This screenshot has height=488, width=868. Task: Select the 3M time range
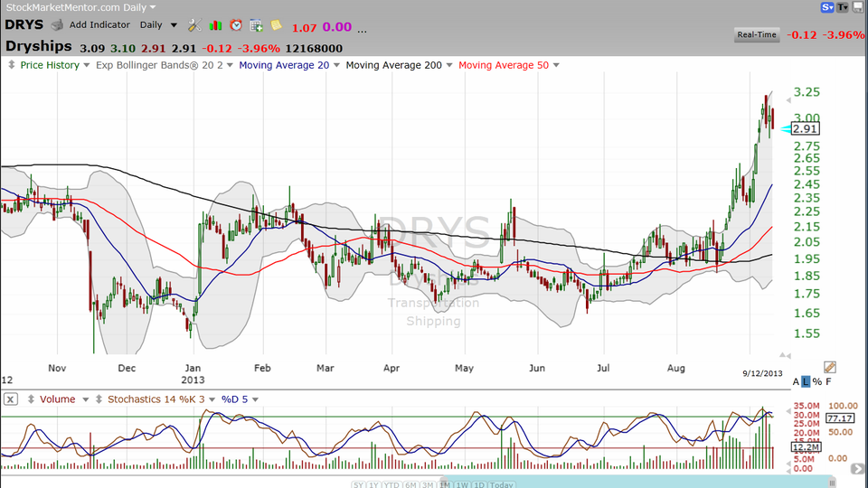427,484
